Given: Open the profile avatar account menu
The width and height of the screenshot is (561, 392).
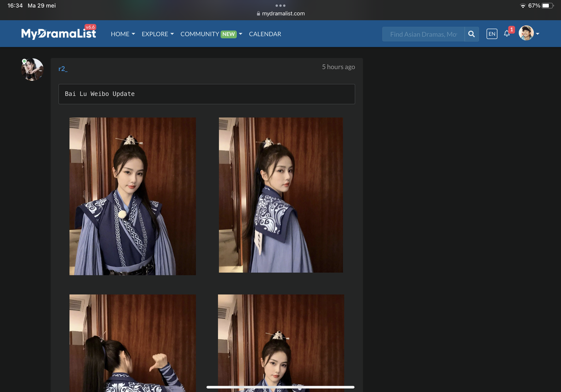Looking at the screenshot, I should [x=529, y=33].
